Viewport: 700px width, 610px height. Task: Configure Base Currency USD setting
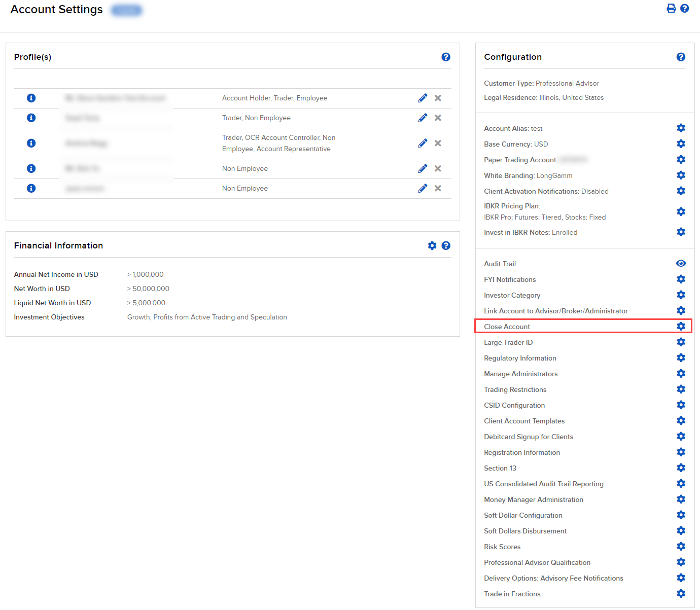pyautogui.click(x=681, y=143)
